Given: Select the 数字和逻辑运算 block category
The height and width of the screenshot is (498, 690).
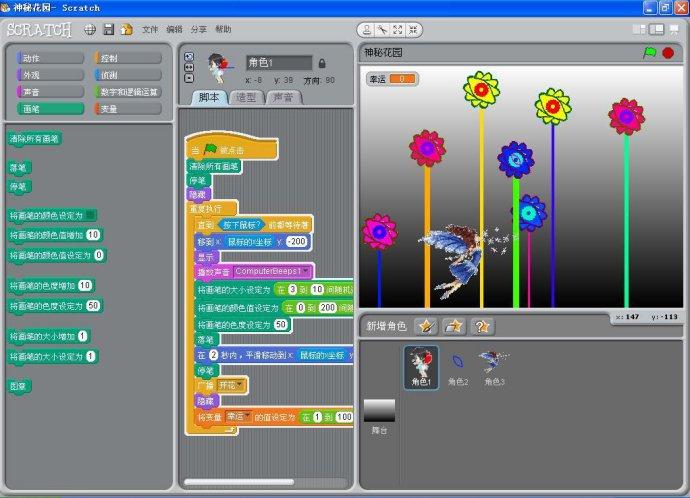Looking at the screenshot, I should tap(128, 92).
